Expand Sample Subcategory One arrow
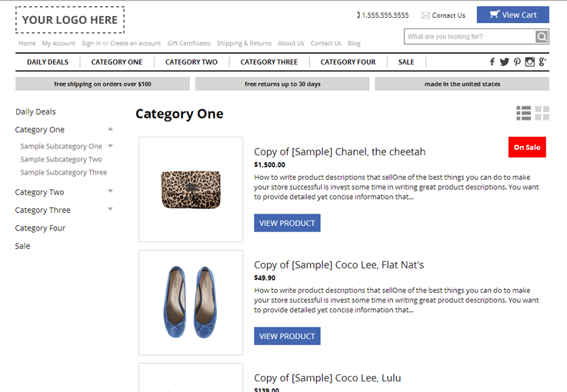Screen dimensions: 567x392 (111, 146)
